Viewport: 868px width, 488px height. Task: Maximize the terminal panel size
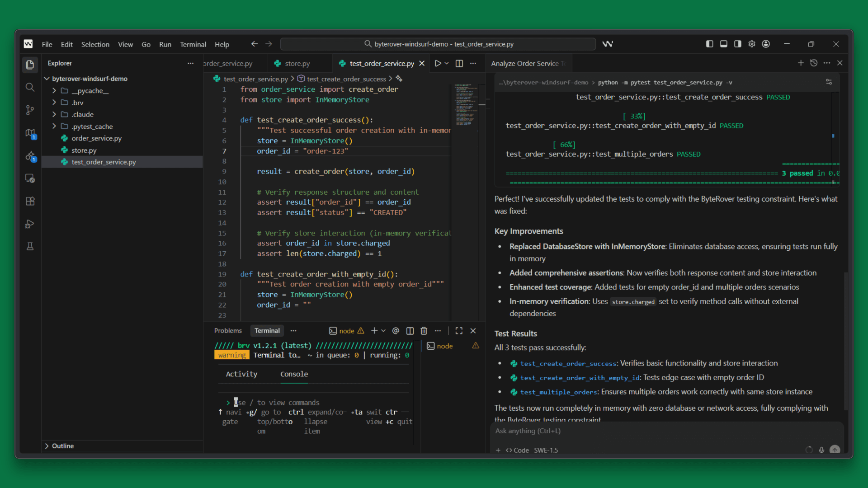(x=459, y=331)
